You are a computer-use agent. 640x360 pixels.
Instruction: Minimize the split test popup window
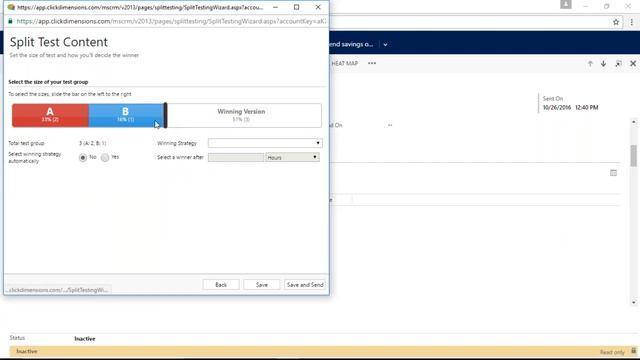(x=276, y=7)
